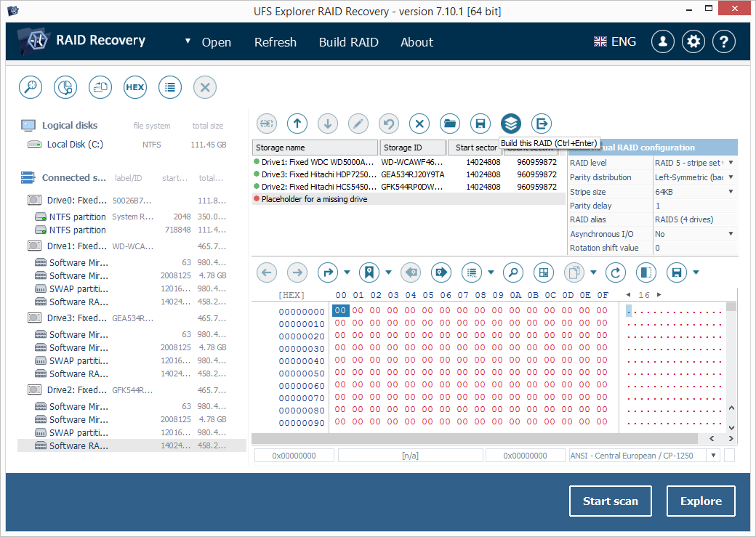Click the hex search magnifier icon
The image size is (756, 537).
coord(513,272)
